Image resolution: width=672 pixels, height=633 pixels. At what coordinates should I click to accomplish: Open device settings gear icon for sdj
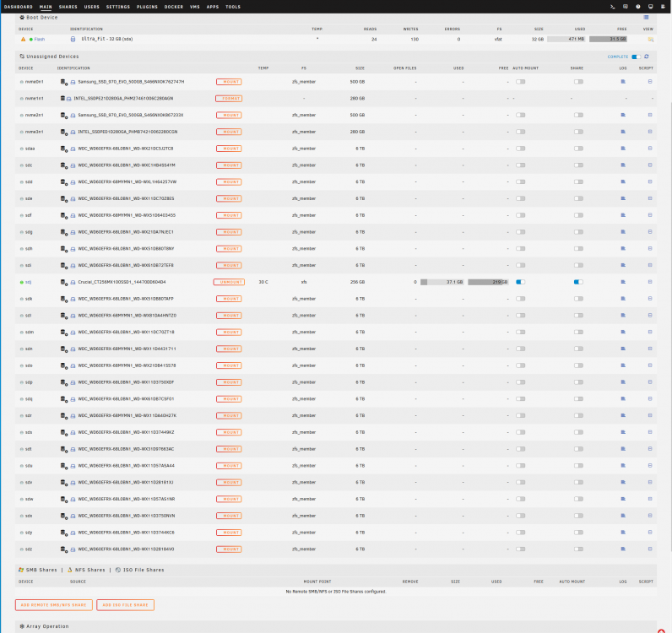click(x=64, y=282)
